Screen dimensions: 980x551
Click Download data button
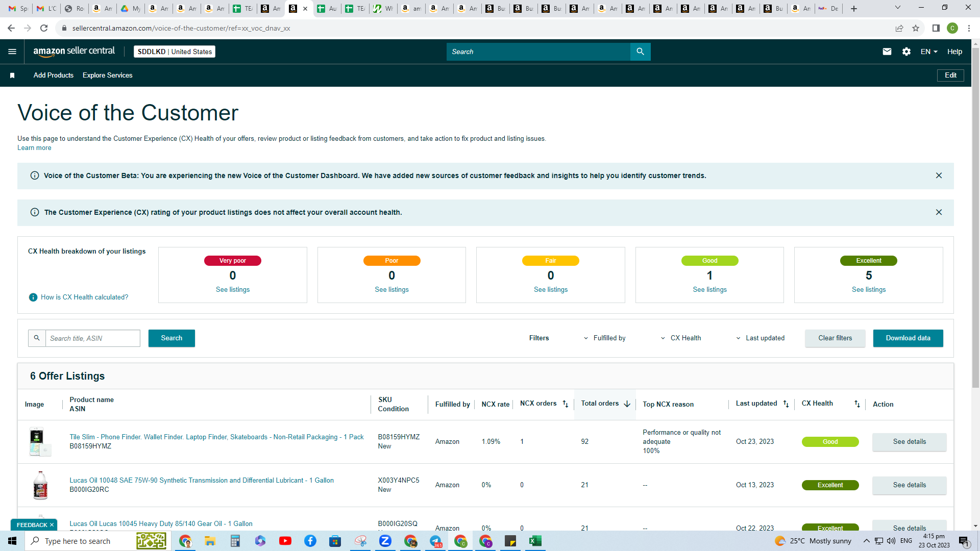point(908,338)
